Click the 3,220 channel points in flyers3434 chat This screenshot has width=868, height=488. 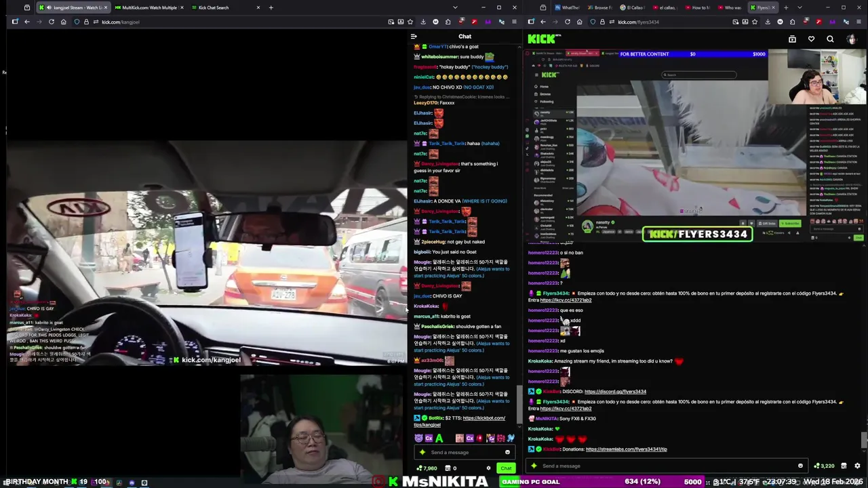click(825, 466)
